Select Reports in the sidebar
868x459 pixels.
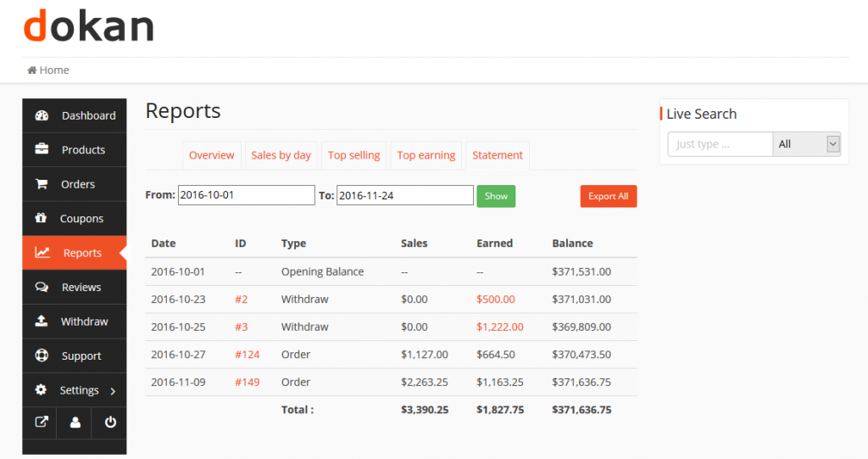(75, 253)
